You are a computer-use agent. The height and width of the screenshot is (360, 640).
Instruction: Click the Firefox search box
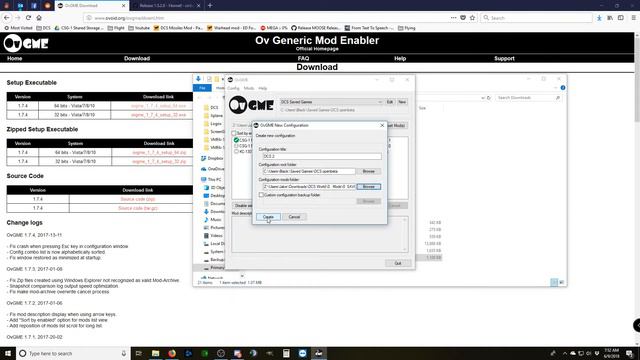[536, 18]
